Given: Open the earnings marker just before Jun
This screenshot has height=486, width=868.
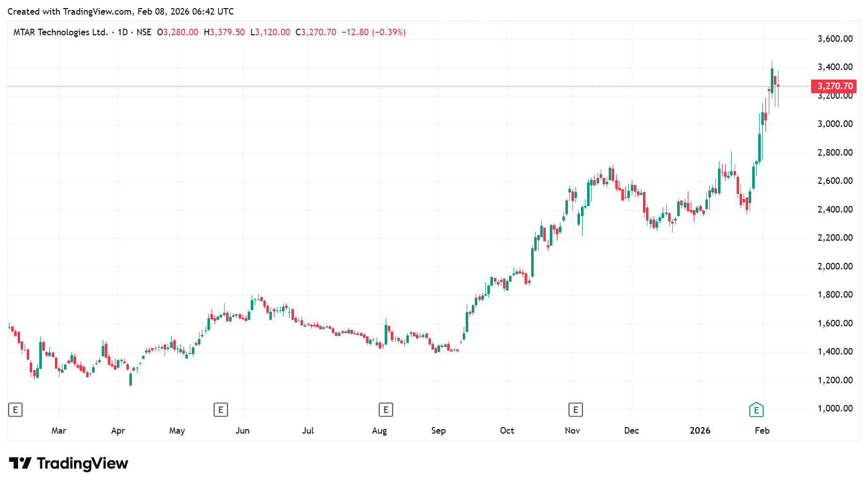Looking at the screenshot, I should pos(221,410).
